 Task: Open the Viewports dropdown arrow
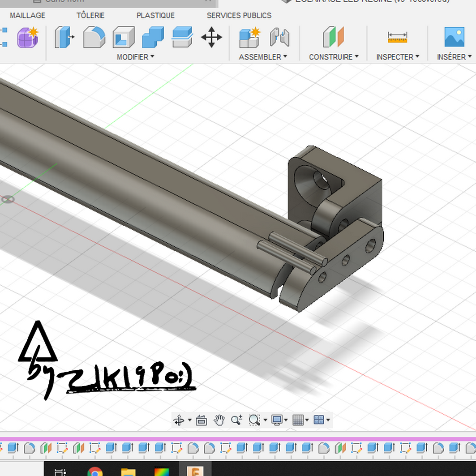[328, 420]
